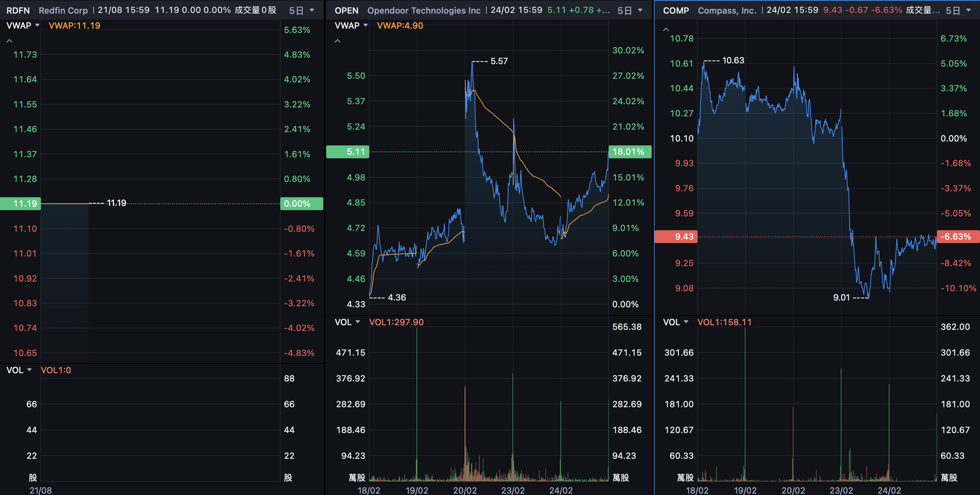Open RDFN VOL indicator dropdown
The width and height of the screenshot is (980, 495).
[19, 370]
